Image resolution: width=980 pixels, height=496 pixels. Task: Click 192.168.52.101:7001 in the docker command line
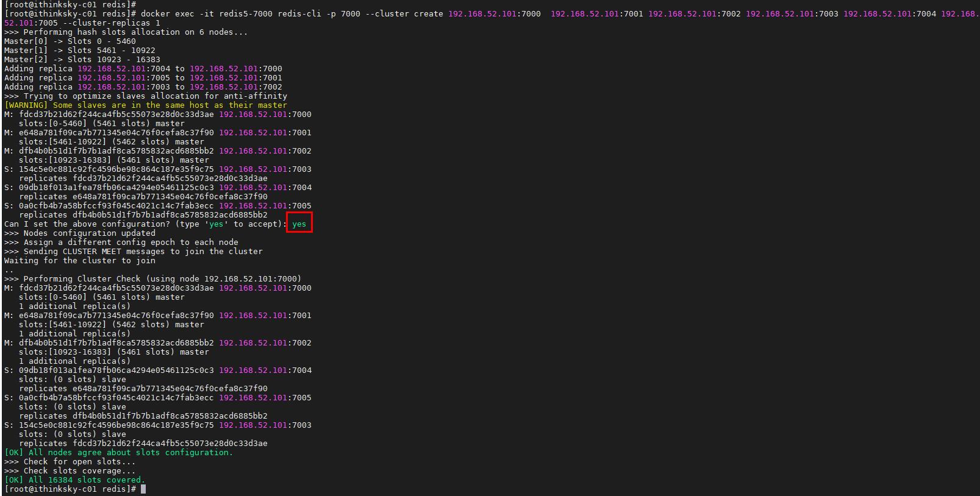click(596, 13)
